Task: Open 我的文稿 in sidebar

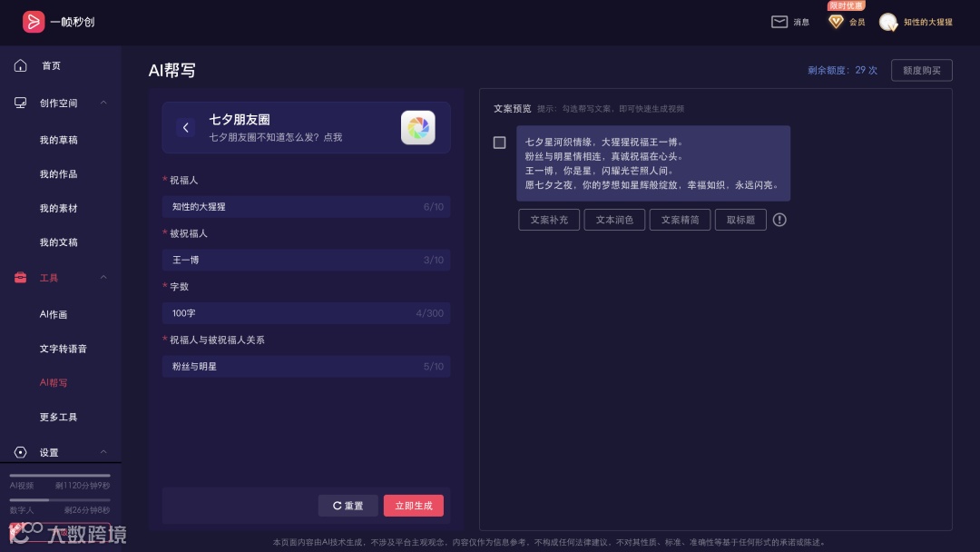Action: [59, 241]
